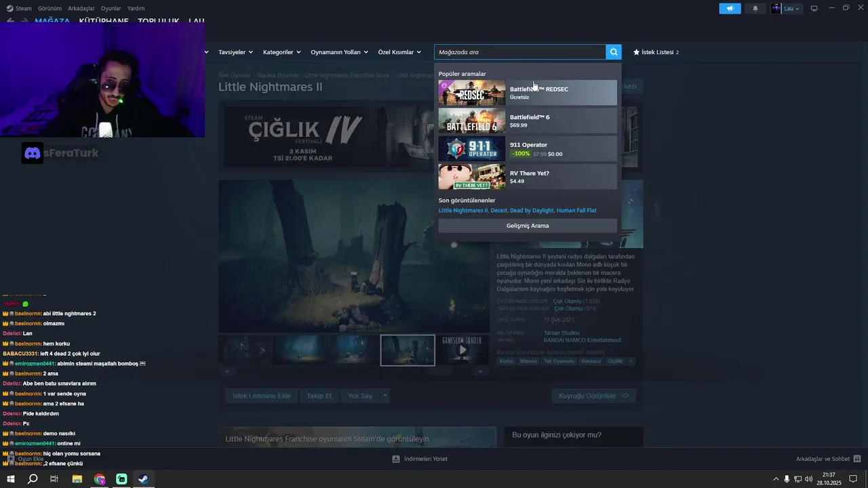Play the Gamescom trailer thumbnail
868x488 pixels.
pos(462,350)
